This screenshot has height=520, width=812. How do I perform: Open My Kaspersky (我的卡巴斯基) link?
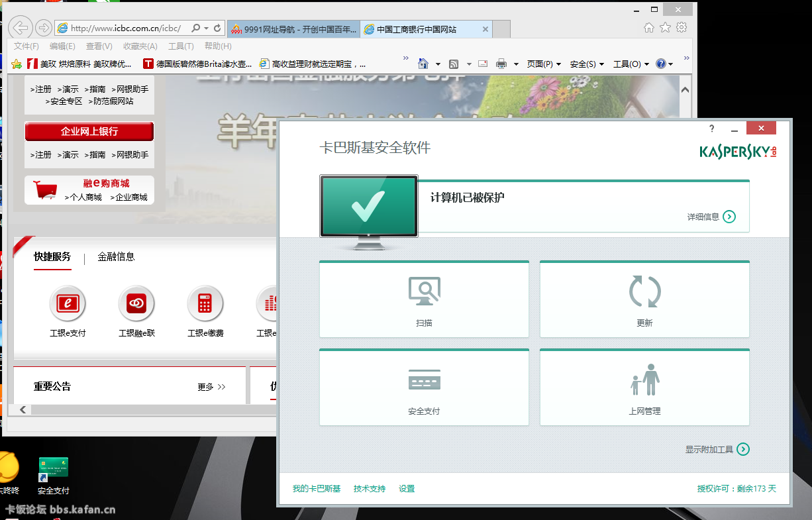[317, 489]
